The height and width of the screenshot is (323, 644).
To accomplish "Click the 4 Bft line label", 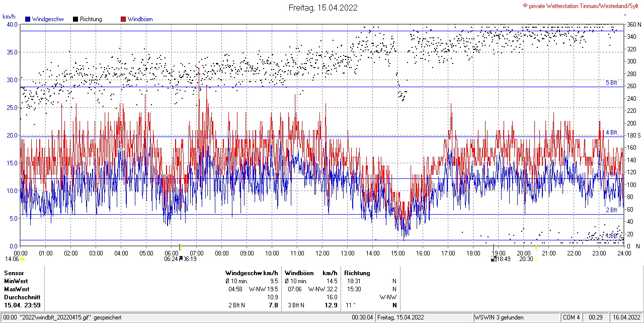I will click(x=611, y=133).
